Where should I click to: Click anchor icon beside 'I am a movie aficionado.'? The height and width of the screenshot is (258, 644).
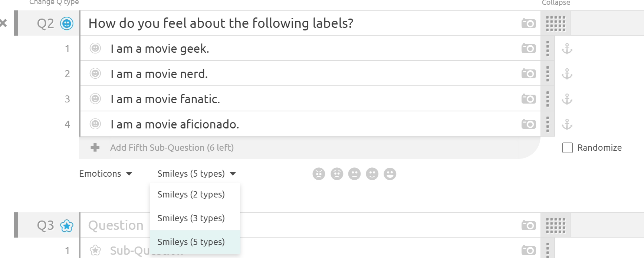point(567,124)
